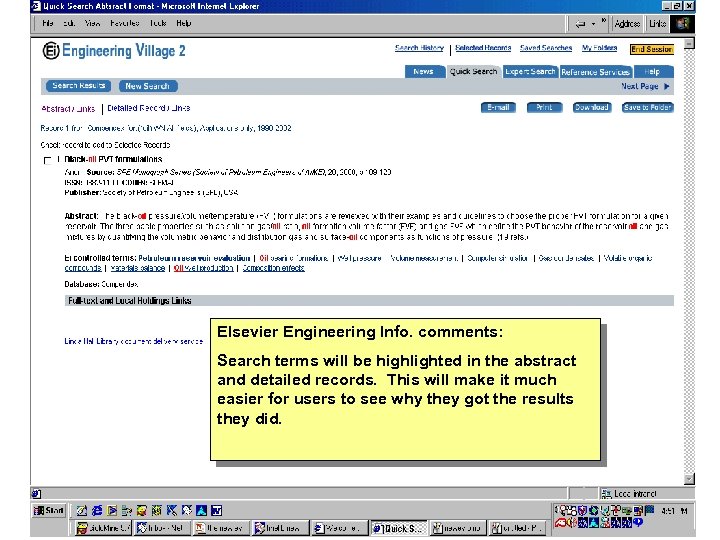Screen dimensions: 720x540
Task: Switch to the News tab
Action: click(423, 72)
